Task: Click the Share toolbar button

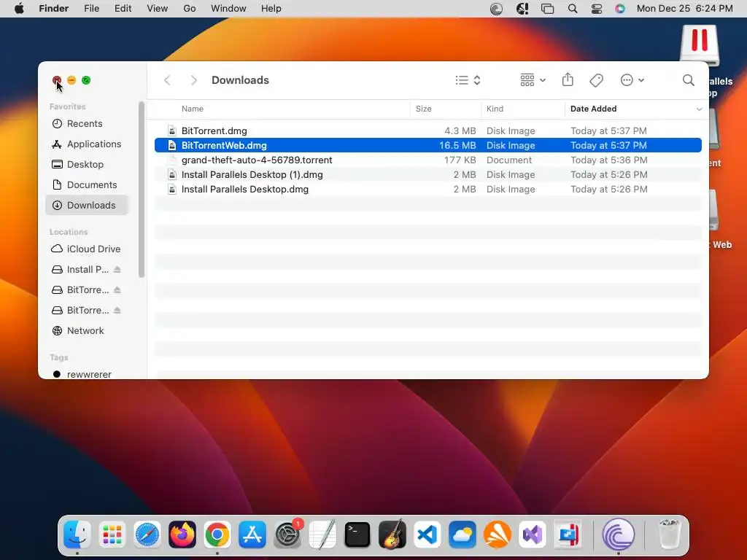Action: (568, 80)
